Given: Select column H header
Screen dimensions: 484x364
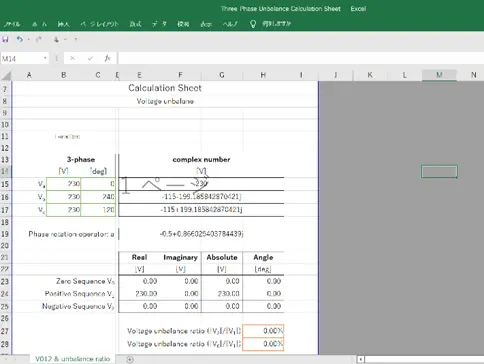Looking at the screenshot, I should coord(263,75).
